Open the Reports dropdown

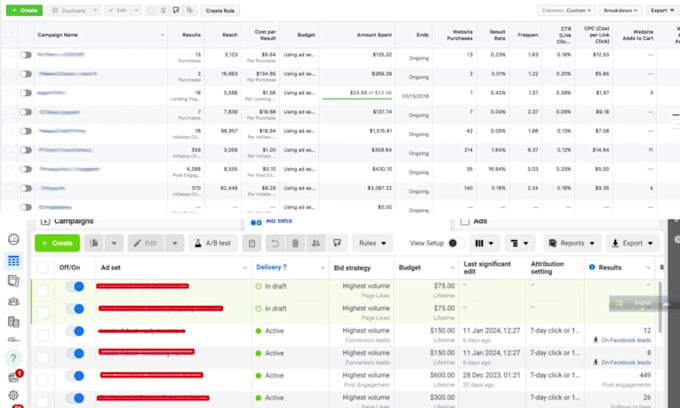572,243
